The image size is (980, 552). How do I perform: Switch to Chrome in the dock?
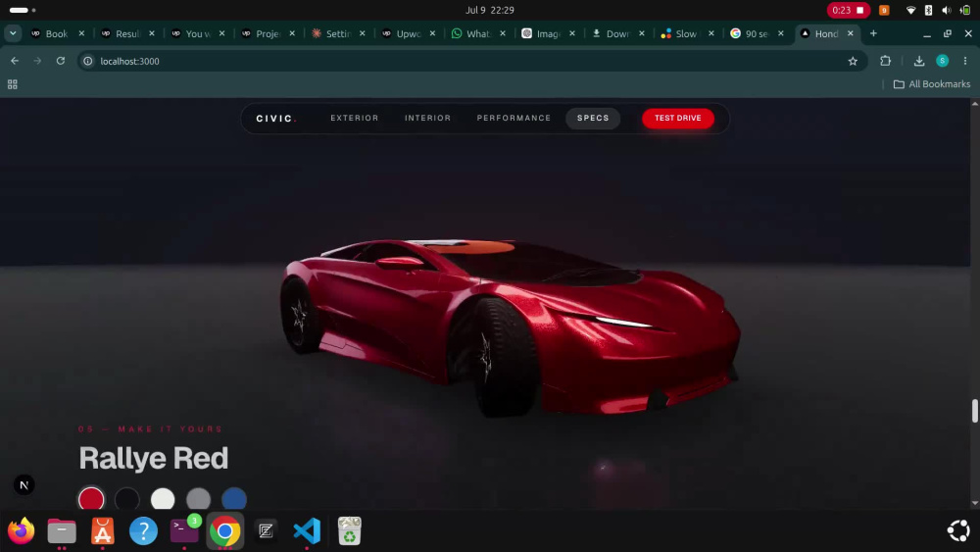[x=225, y=530]
